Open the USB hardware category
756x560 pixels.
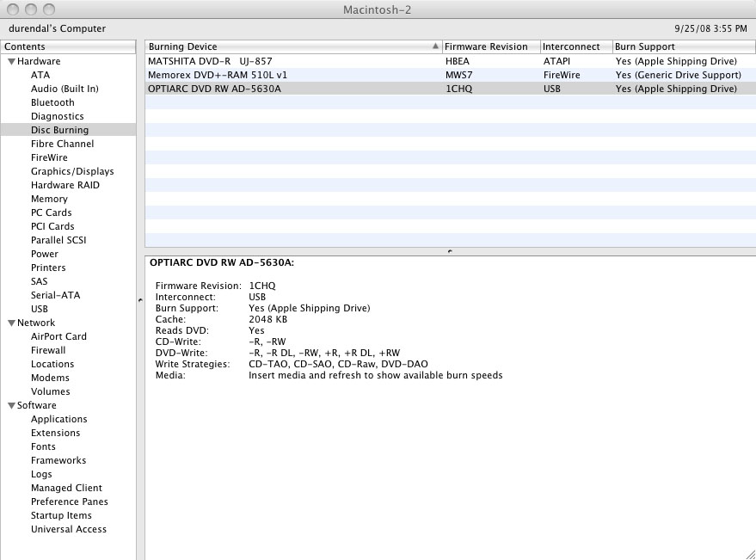click(x=39, y=308)
